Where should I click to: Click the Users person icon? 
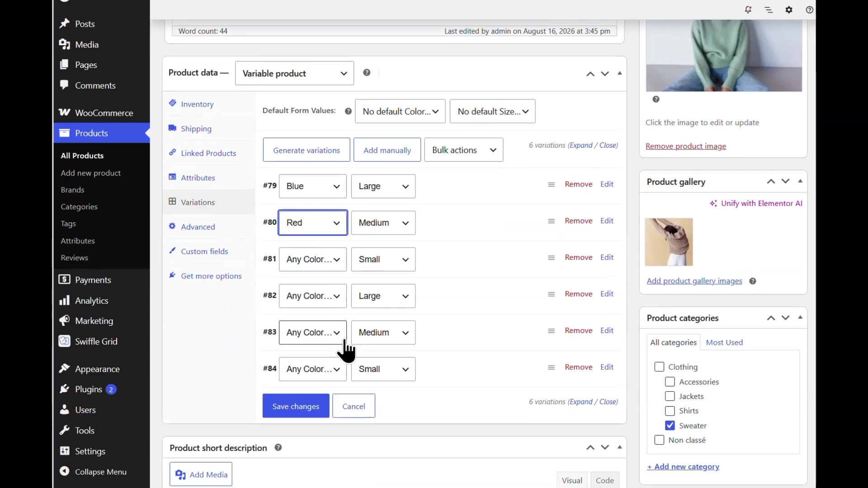coord(64,410)
